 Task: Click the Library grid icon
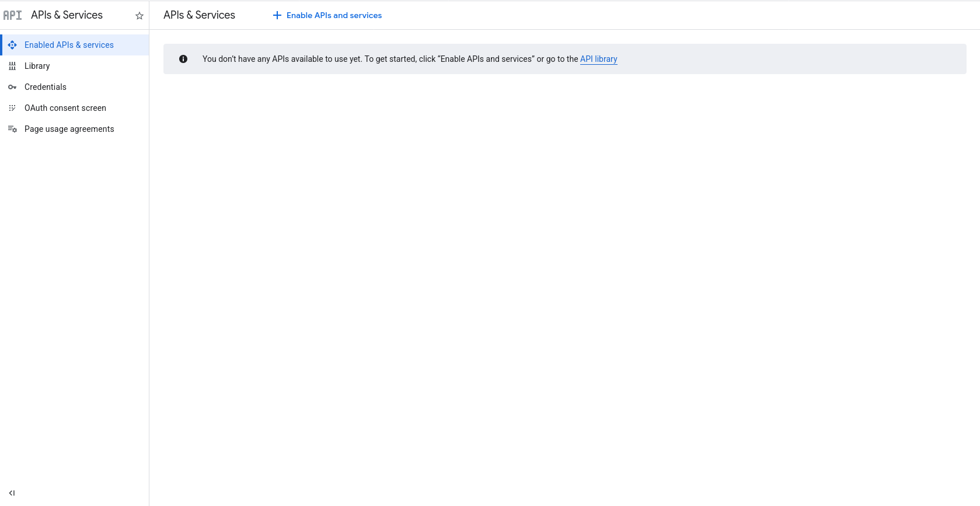tap(12, 66)
